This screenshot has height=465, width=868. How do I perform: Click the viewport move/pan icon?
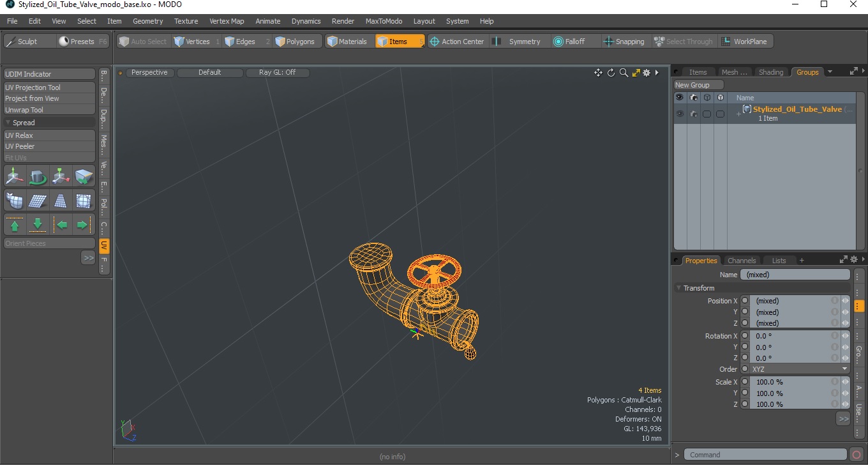[x=598, y=73]
